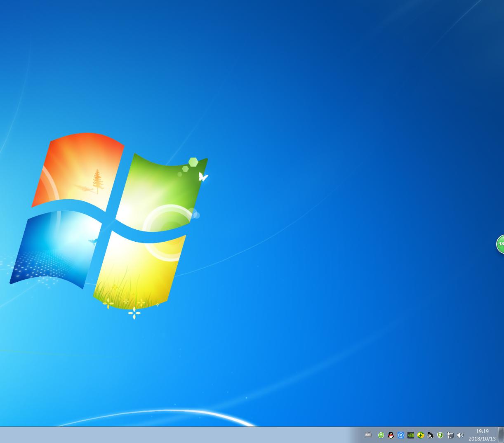Viewport: 504px width, 443px height.
Task: Click the green pane of the Windows logo
Action: click(161, 186)
